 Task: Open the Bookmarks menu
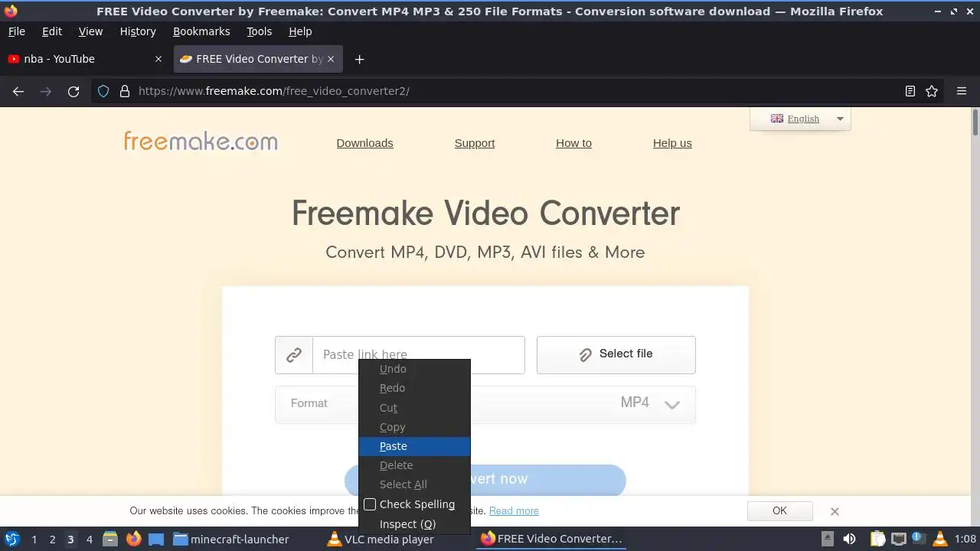tap(201, 31)
